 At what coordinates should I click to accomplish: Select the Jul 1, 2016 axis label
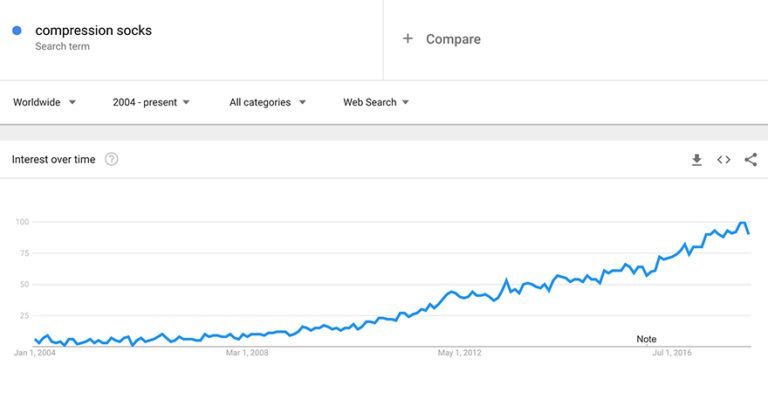(x=672, y=353)
